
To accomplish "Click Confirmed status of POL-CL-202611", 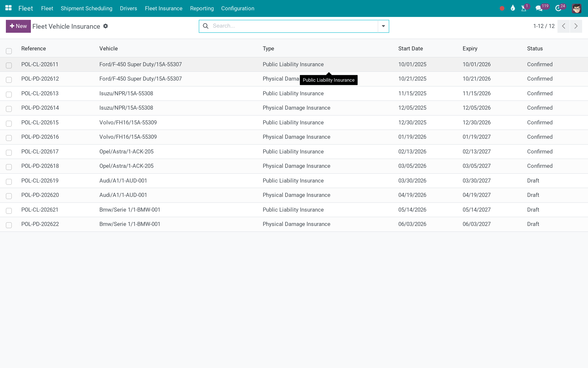I will coord(540,64).
